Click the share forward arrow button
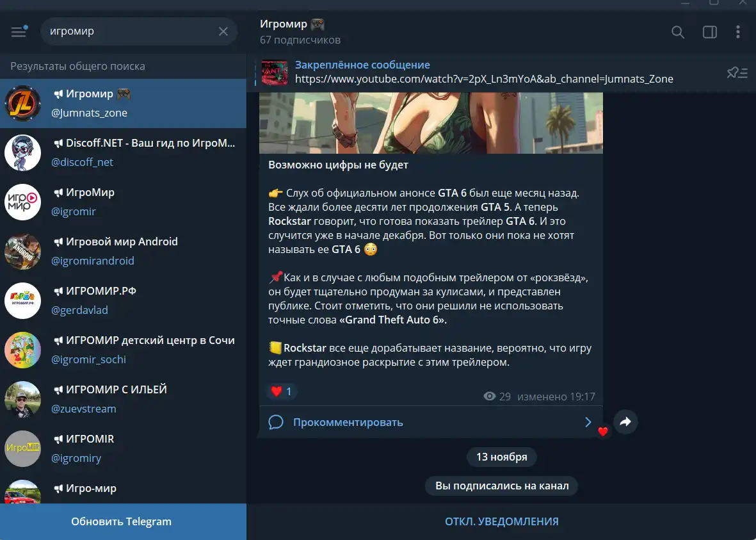 [x=625, y=421]
